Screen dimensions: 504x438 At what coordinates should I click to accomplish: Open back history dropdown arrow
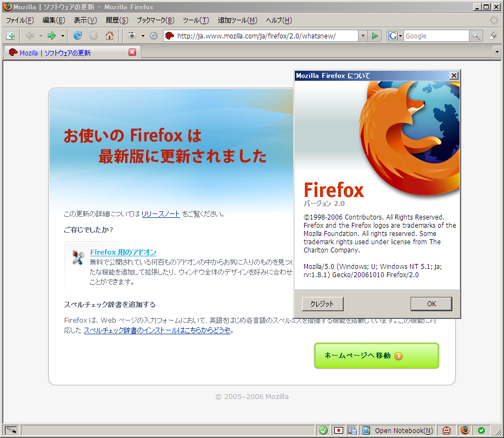[41, 36]
